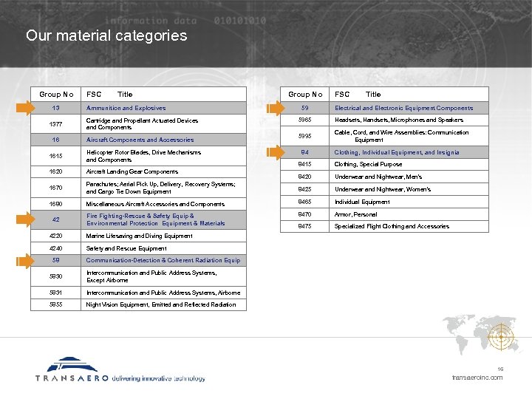This screenshot has width=532, height=399.
Task: Click the gold crosshair target on world map
Action: pos(501,337)
